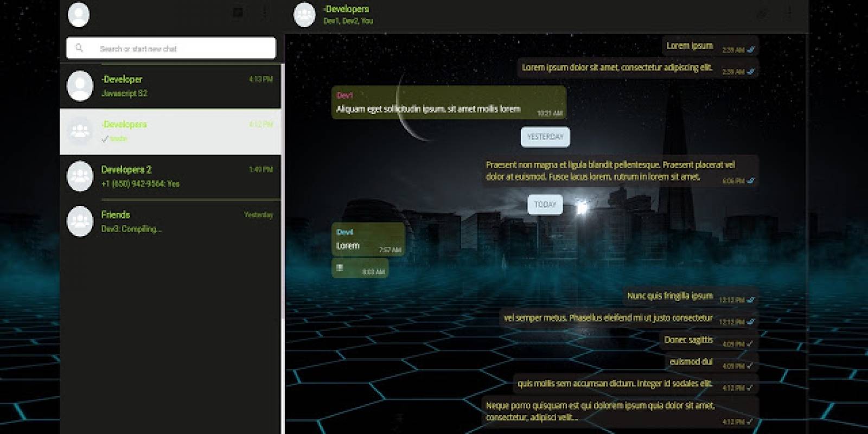The image size is (868, 434).
Task: Click the new chat icon
Action: pyautogui.click(x=238, y=12)
